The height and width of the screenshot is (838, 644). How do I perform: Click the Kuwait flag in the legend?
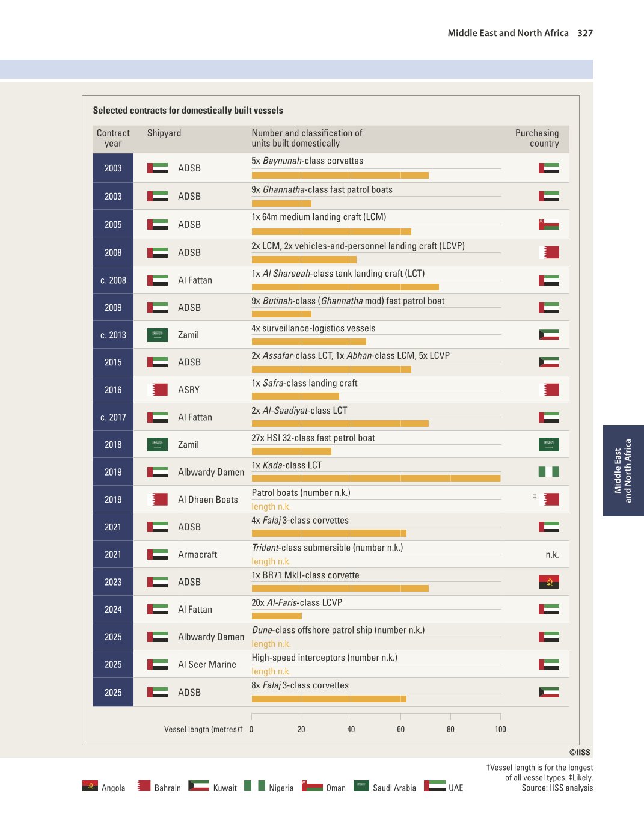pos(198,786)
